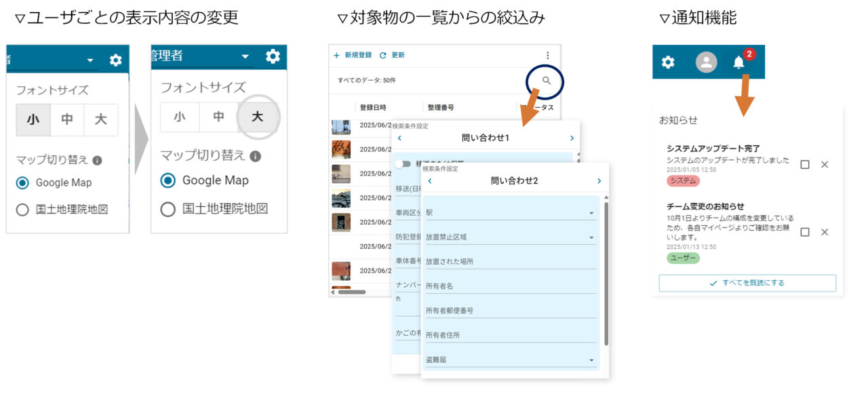Go to the previous page from 問い合わせ2
Image resolution: width=868 pixels, height=407 pixels.
pyautogui.click(x=429, y=181)
